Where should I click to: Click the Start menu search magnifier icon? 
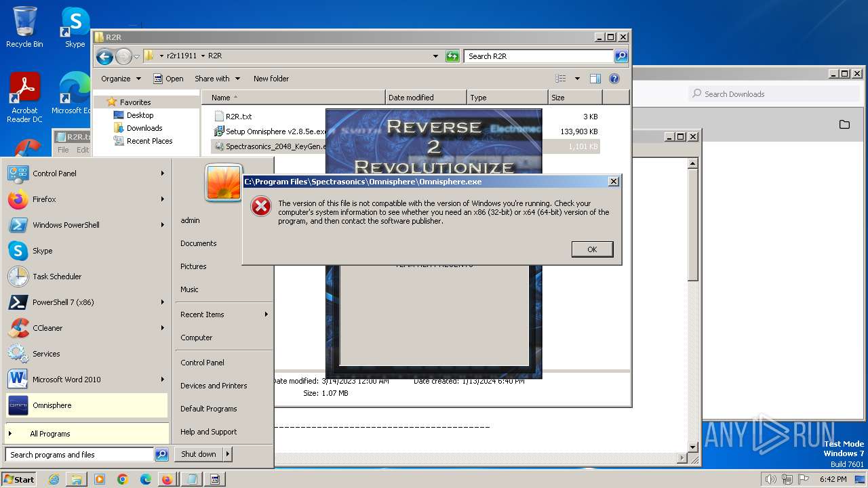pyautogui.click(x=161, y=455)
